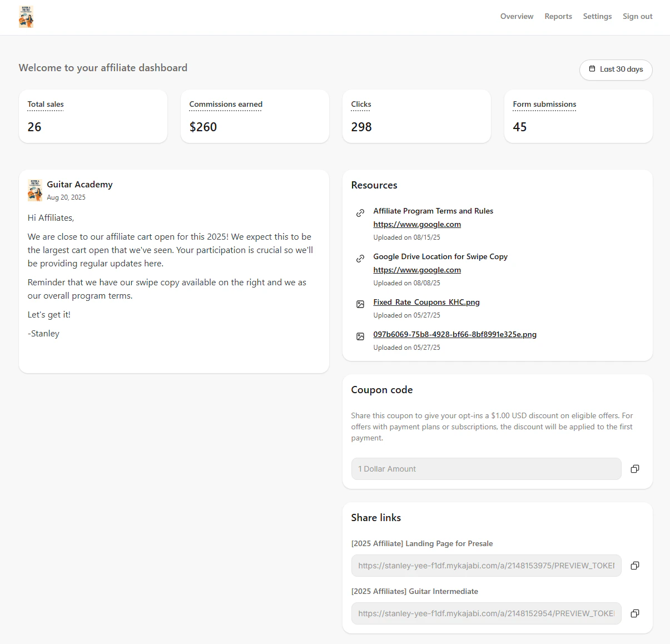Copy the Landing Page for Presale share link
670x644 pixels.
(x=634, y=566)
